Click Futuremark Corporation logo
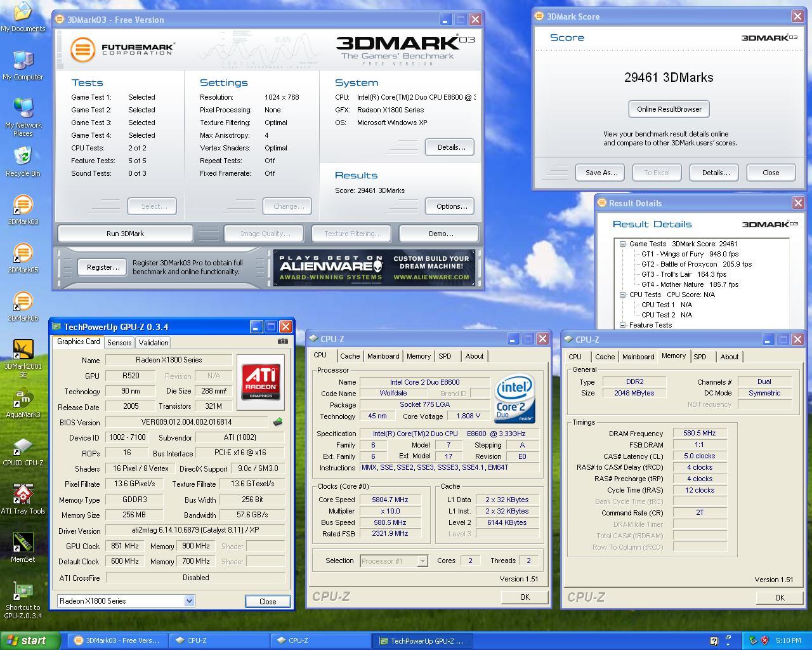Viewport: 812px width, 650px height. coord(122,49)
